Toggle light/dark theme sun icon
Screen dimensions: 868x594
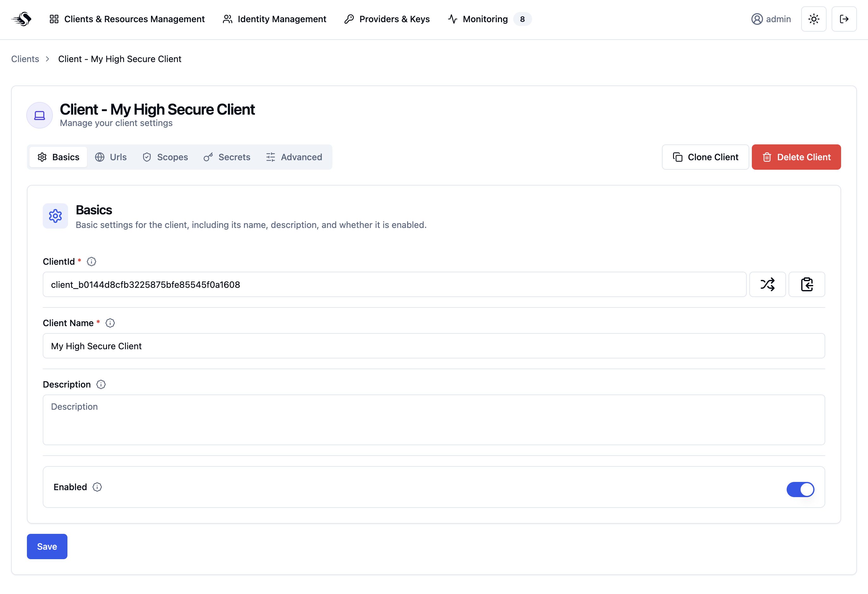(x=814, y=19)
